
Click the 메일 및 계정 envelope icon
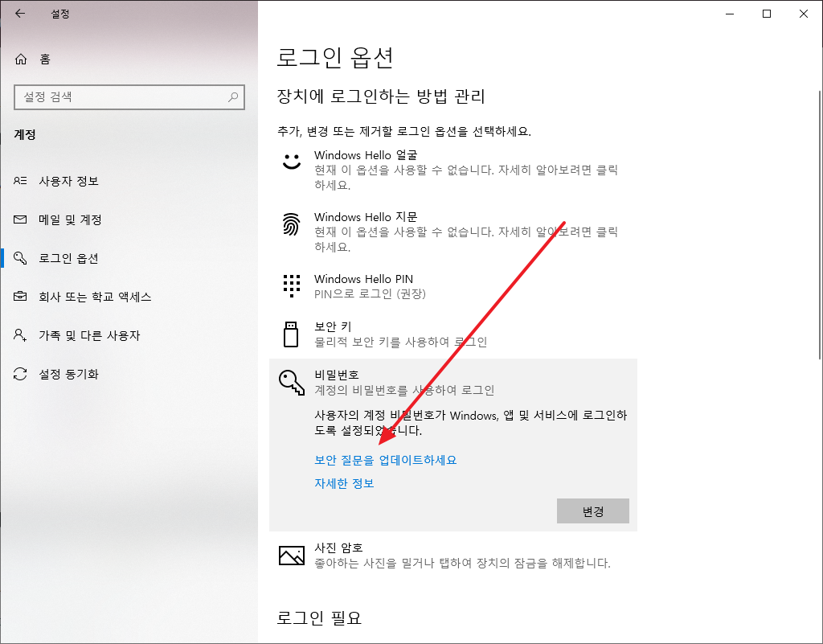[20, 219]
